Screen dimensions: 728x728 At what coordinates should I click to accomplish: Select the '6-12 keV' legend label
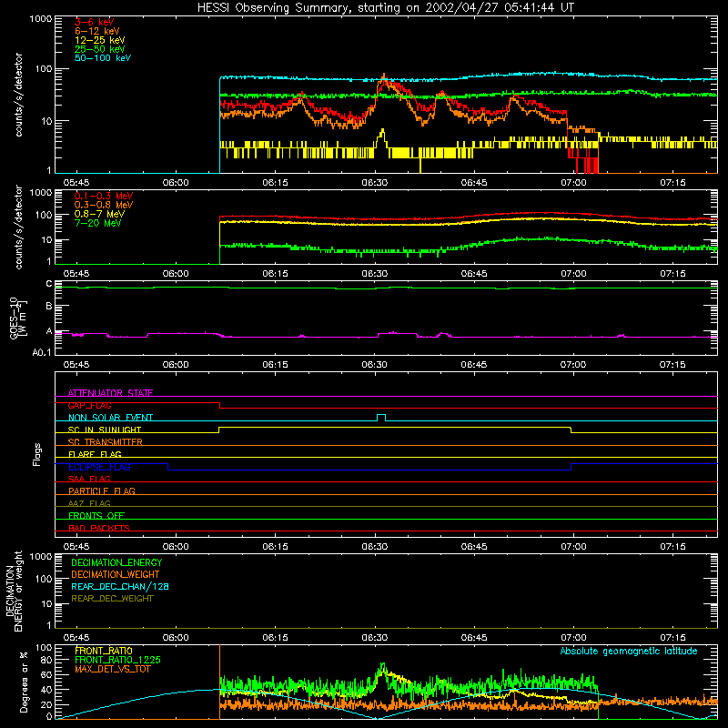pyautogui.click(x=97, y=31)
